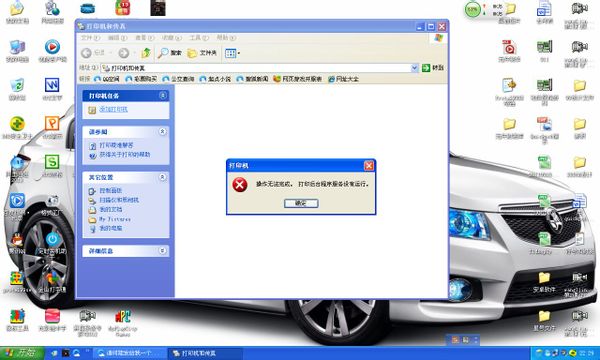
Task: Open the 网页游戏开服表 links bar shortcut
Action: click(297, 79)
